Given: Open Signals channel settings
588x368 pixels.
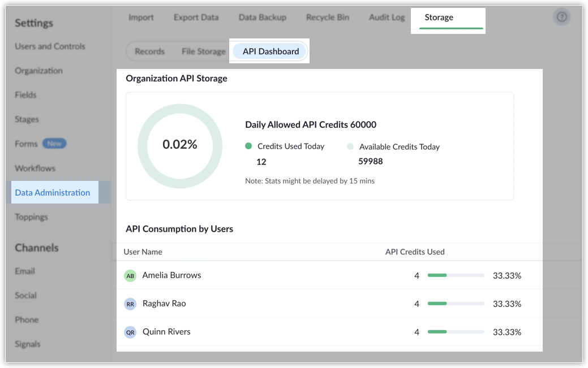Looking at the screenshot, I should (x=28, y=344).
